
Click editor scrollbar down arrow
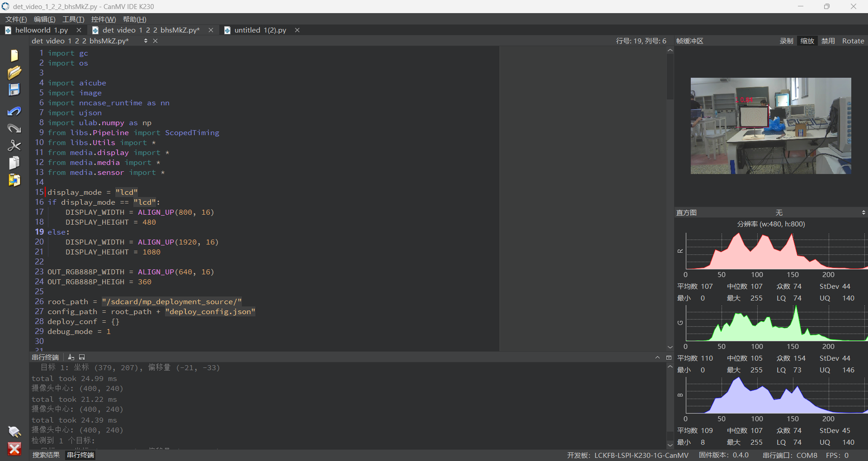click(x=670, y=347)
